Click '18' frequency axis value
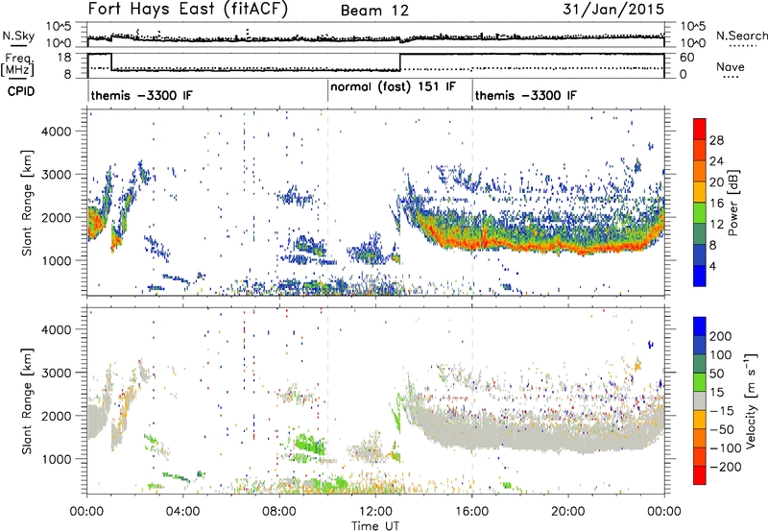Image resolution: width=768 pixels, height=532 pixels. pos(64,58)
